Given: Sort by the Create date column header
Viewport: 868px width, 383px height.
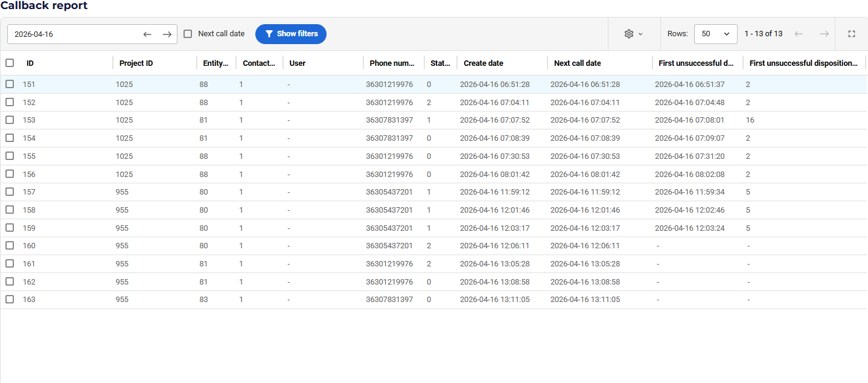Looking at the screenshot, I should point(483,62).
